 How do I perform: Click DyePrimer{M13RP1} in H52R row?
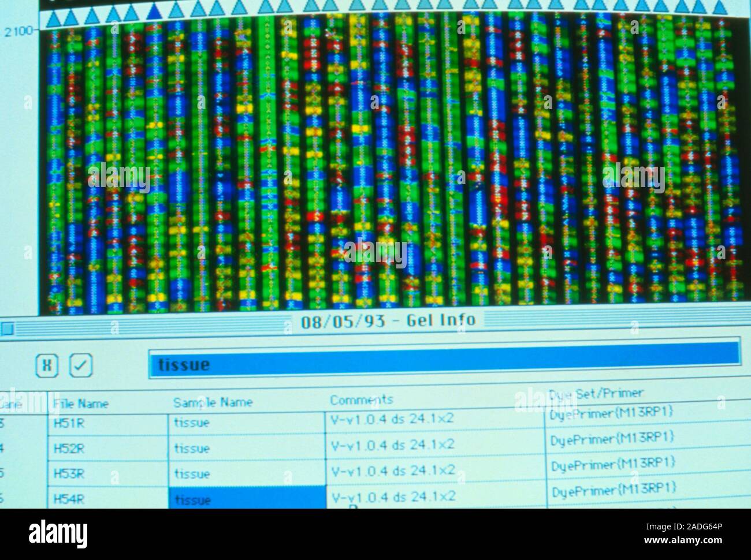(x=612, y=439)
